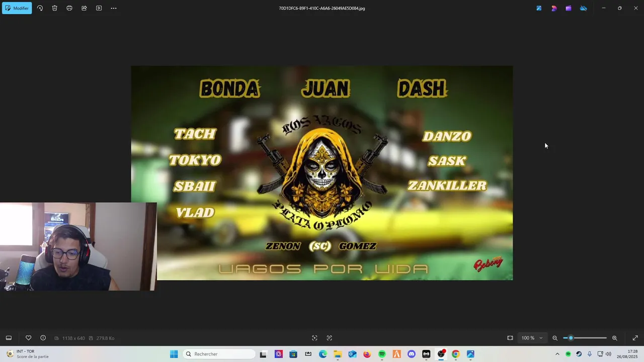Zoom out with the minus magnifier
This screenshot has height=362, width=644.
point(555,338)
